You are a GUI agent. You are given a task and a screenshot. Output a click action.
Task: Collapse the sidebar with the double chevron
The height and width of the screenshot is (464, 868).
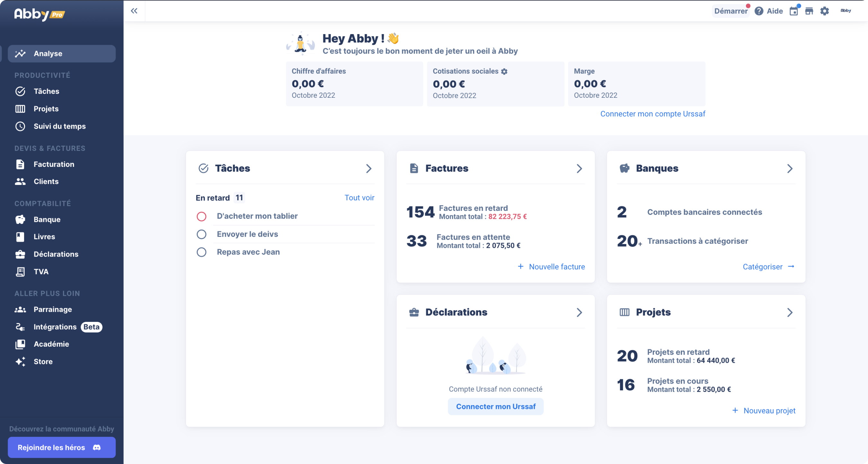click(x=135, y=11)
